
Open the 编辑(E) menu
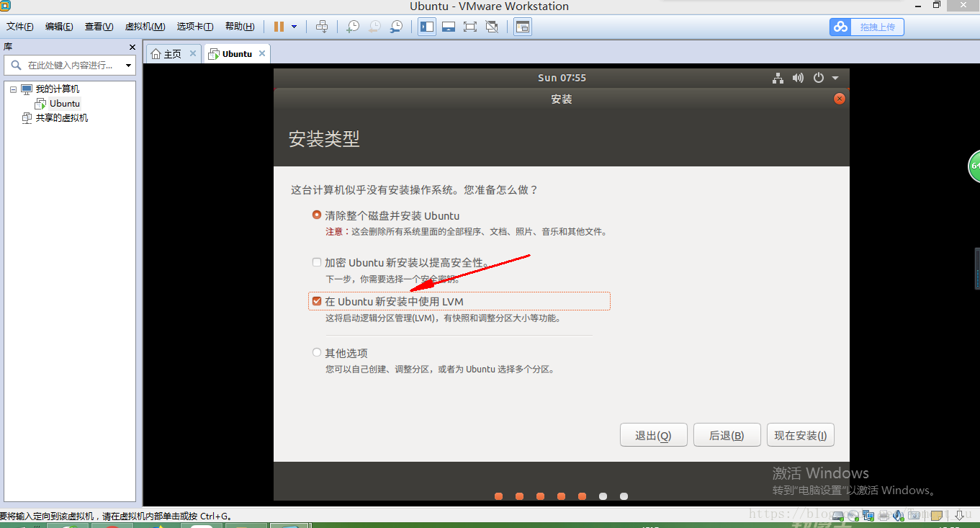click(59, 27)
